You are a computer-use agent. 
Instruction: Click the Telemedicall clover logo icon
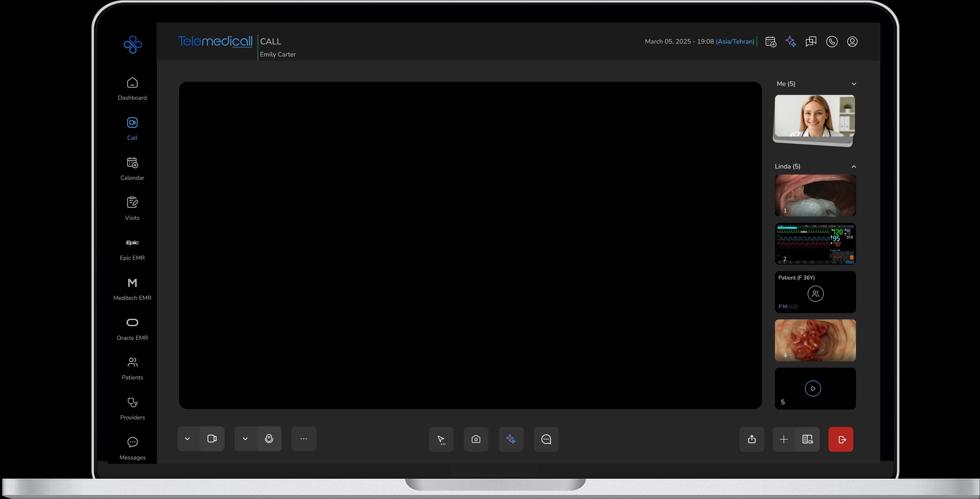133,45
